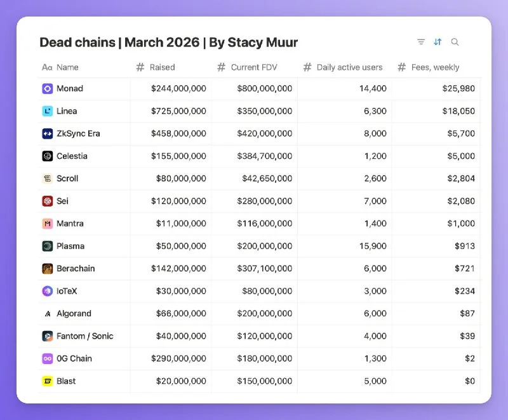Click the Monad chain logo
Viewport: 508px width, 420px height.
(x=48, y=88)
